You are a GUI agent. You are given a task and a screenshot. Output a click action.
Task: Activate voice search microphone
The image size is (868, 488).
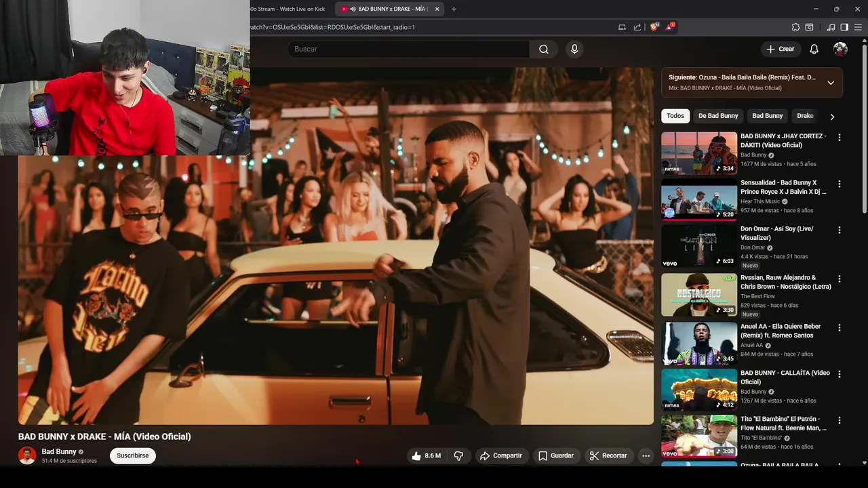(574, 49)
